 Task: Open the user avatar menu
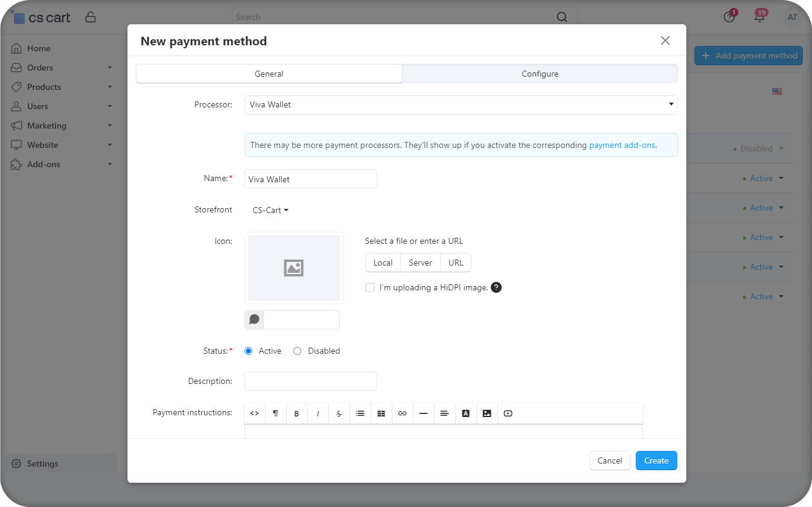792,17
